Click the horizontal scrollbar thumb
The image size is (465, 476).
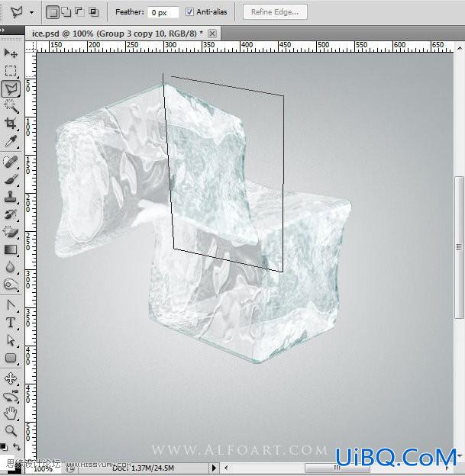(337, 468)
